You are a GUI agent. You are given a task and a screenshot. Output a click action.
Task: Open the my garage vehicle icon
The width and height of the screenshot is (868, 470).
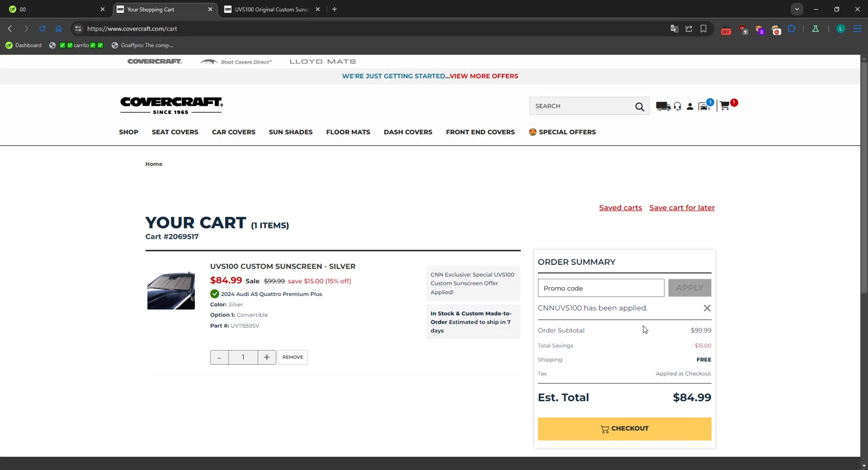(704, 106)
